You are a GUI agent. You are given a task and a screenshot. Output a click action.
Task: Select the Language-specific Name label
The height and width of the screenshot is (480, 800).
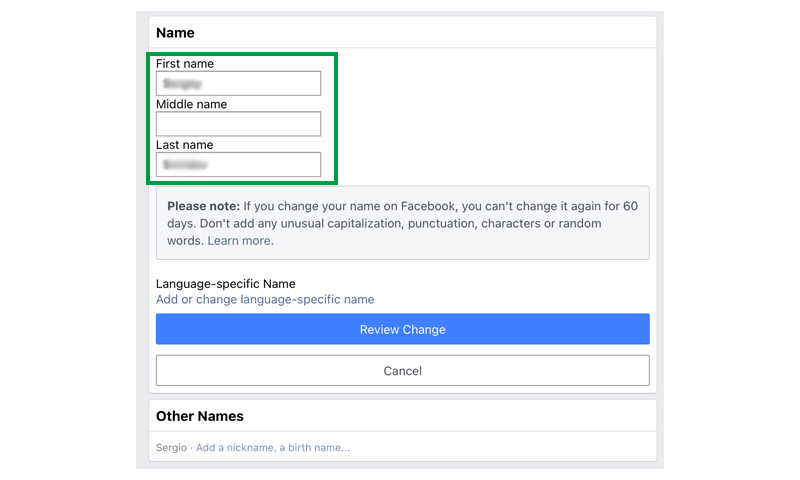(226, 284)
